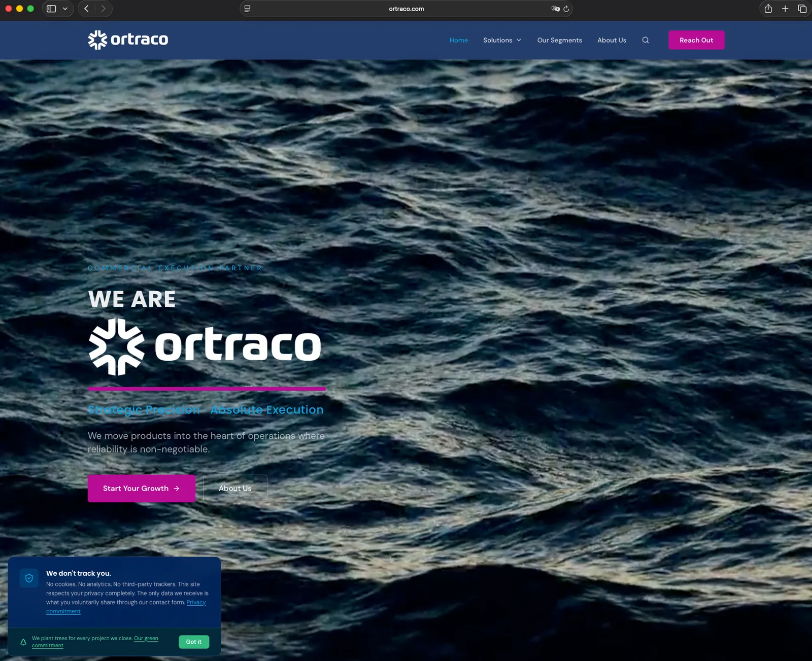Expand the Solutions dropdown menu

click(502, 40)
